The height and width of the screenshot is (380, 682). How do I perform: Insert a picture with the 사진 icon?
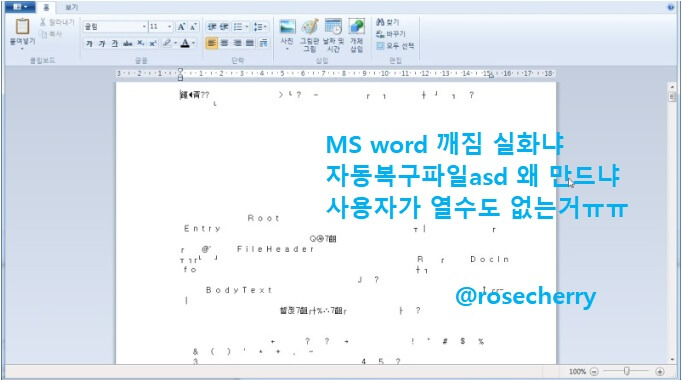[x=287, y=27]
